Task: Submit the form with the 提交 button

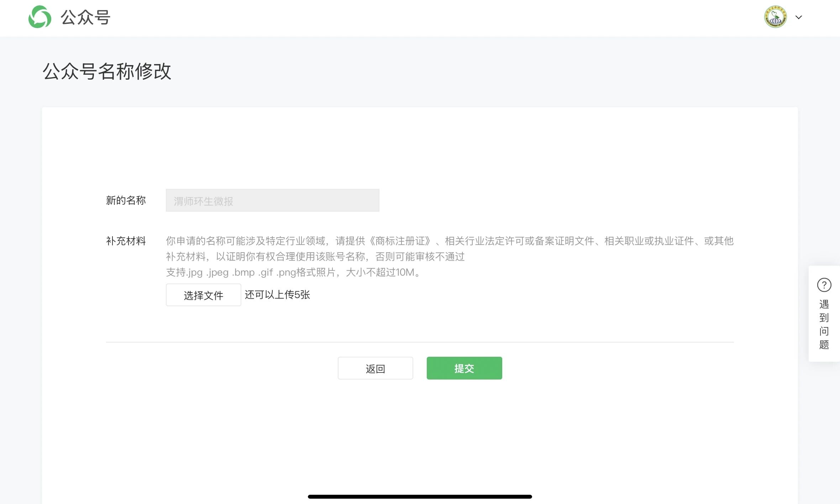Action: click(464, 368)
